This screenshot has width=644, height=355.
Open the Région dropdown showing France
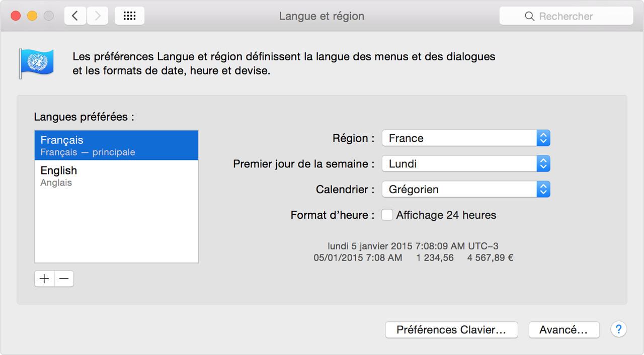(465, 138)
